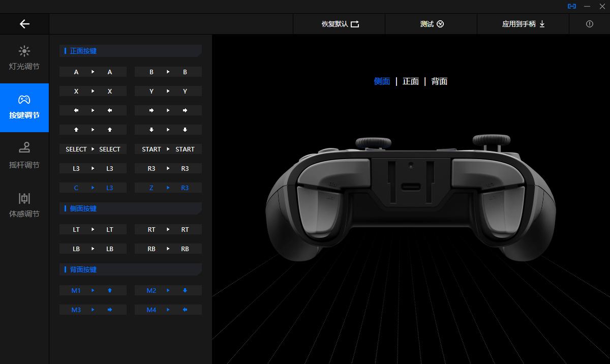The image size is (610, 364).
Task: Open the Z to R3 mapping
Action: coord(168,188)
